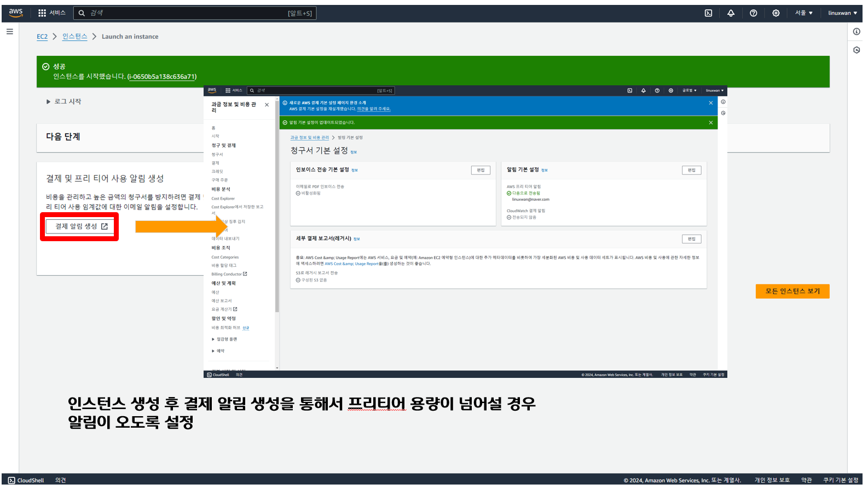Dismiss the blue info banner in billing console
The width and height of the screenshot is (868, 490).
click(711, 103)
